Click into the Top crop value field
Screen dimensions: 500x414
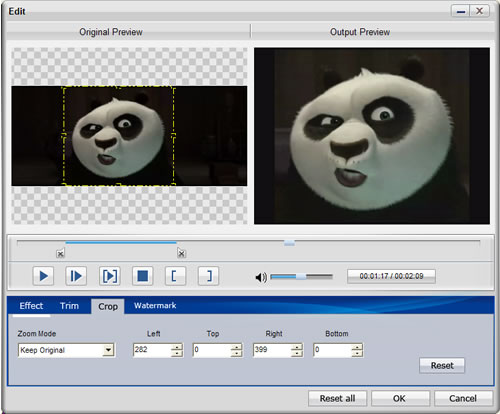click(x=212, y=350)
